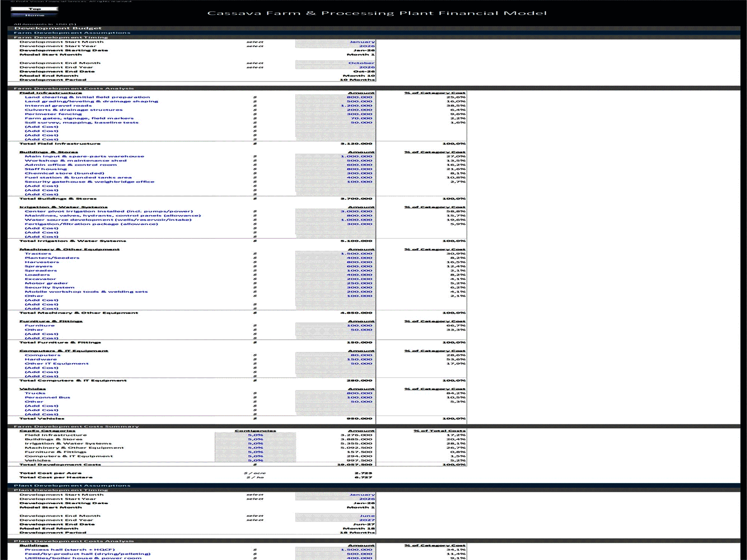Select the Furniture amount cell
The width and height of the screenshot is (747, 560).
pos(335,325)
